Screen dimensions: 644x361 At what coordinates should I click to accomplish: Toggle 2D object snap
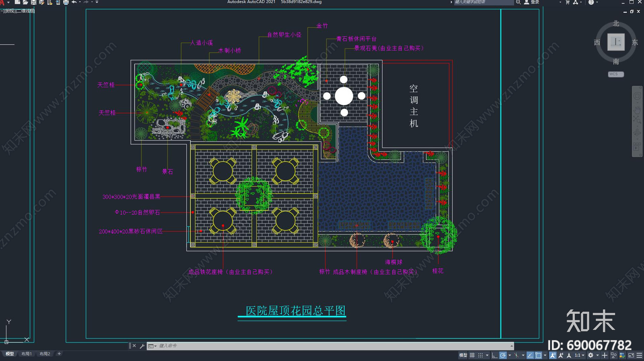point(538,355)
